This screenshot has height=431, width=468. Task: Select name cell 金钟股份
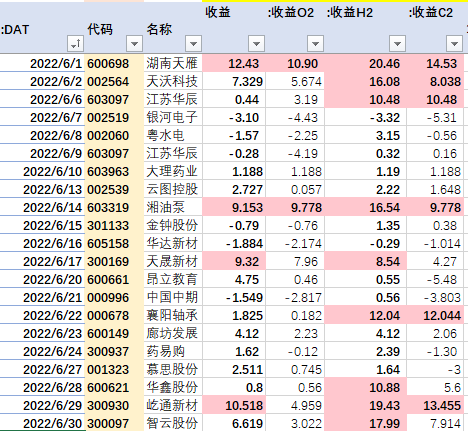point(173,225)
